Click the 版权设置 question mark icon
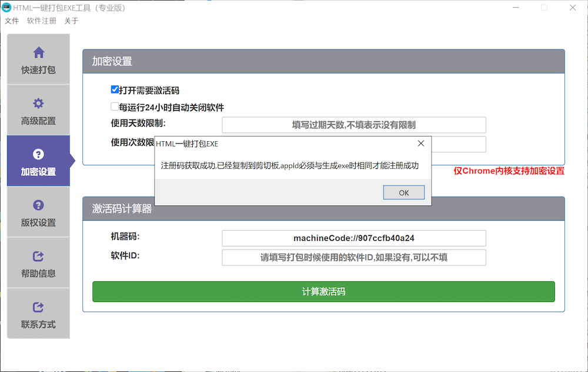The height and width of the screenshot is (372, 588). (x=39, y=205)
